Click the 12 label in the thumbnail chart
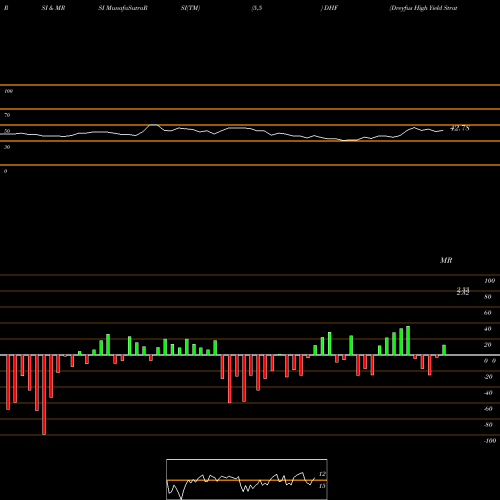500x500 pixels. tap(322, 474)
